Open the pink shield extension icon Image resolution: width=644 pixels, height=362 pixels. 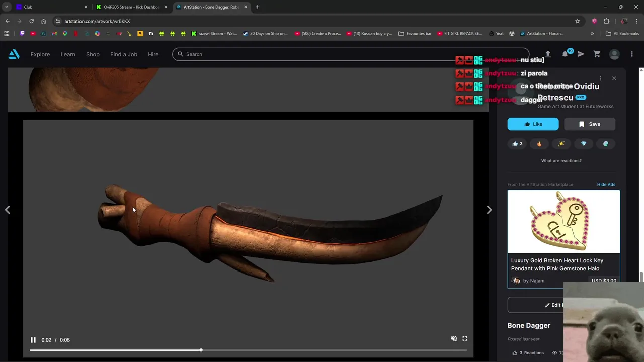pyautogui.click(x=594, y=21)
